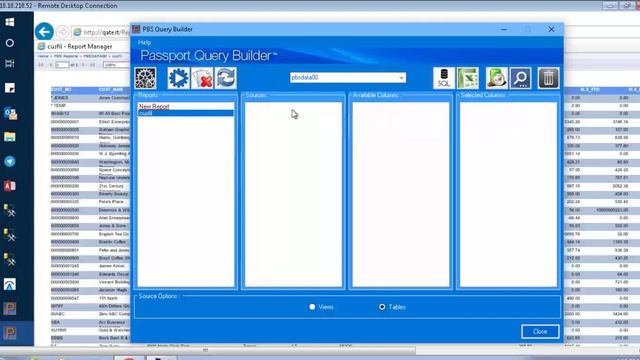The height and width of the screenshot is (360, 640).
Task: Open Microsoft Access from the taskbar
Action: [10, 186]
